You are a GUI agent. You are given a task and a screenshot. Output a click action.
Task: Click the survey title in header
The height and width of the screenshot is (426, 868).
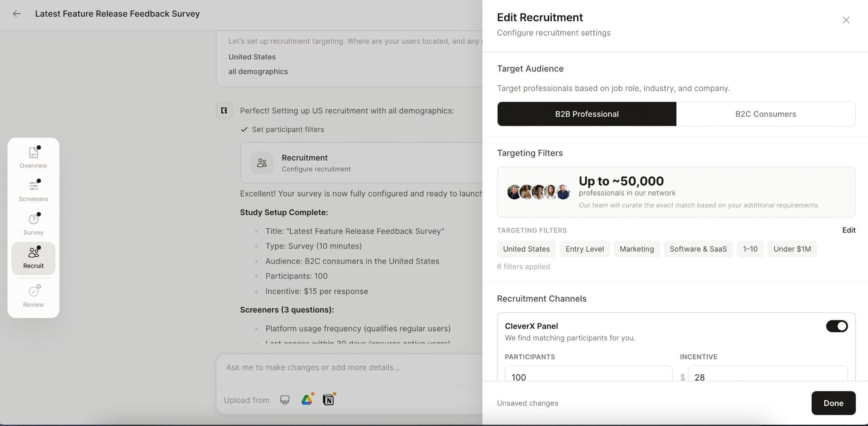pos(117,14)
